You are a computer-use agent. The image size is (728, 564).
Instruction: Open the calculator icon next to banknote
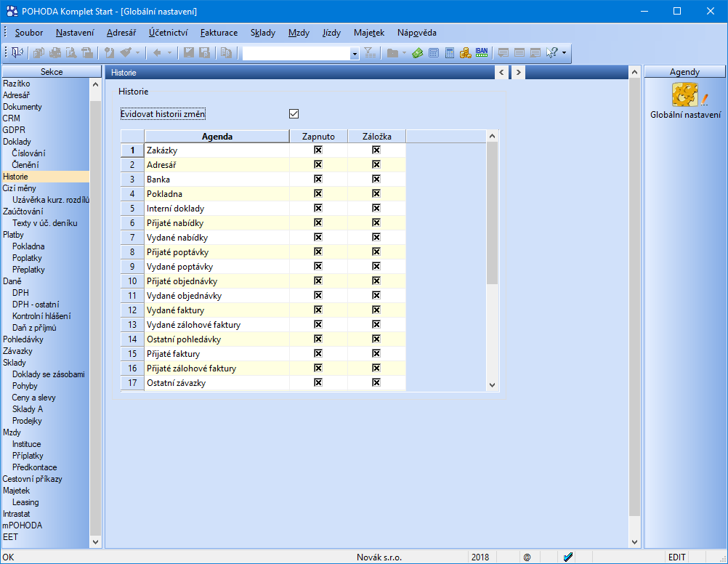point(434,53)
